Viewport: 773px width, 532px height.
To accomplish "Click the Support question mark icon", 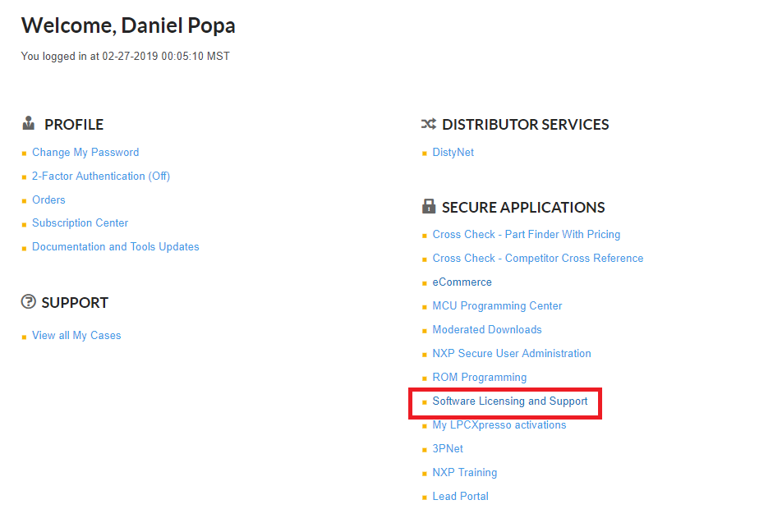I will [x=29, y=302].
